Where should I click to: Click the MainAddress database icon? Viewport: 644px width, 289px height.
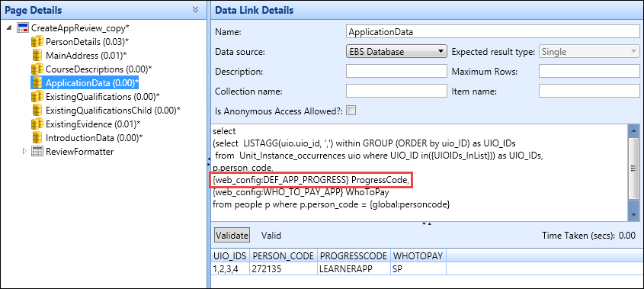tap(37, 55)
